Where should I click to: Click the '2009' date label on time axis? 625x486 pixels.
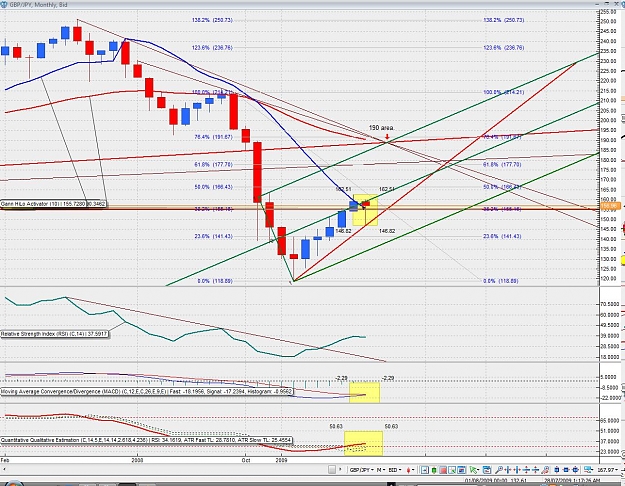tap(281, 460)
